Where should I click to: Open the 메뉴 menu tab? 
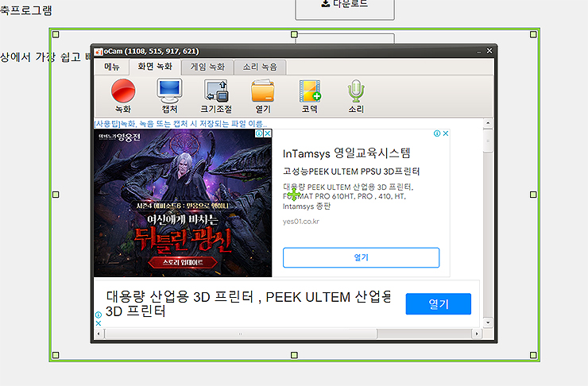[112, 67]
